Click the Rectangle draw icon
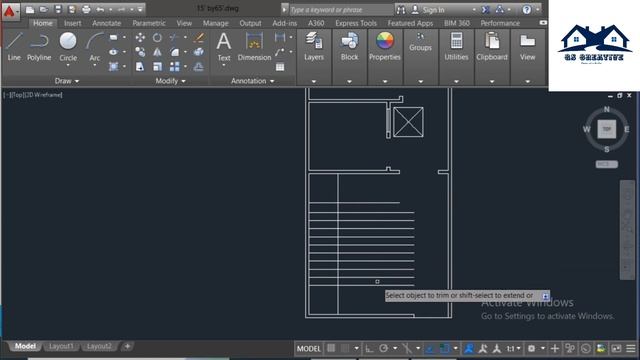640x360 pixels. 113,38
